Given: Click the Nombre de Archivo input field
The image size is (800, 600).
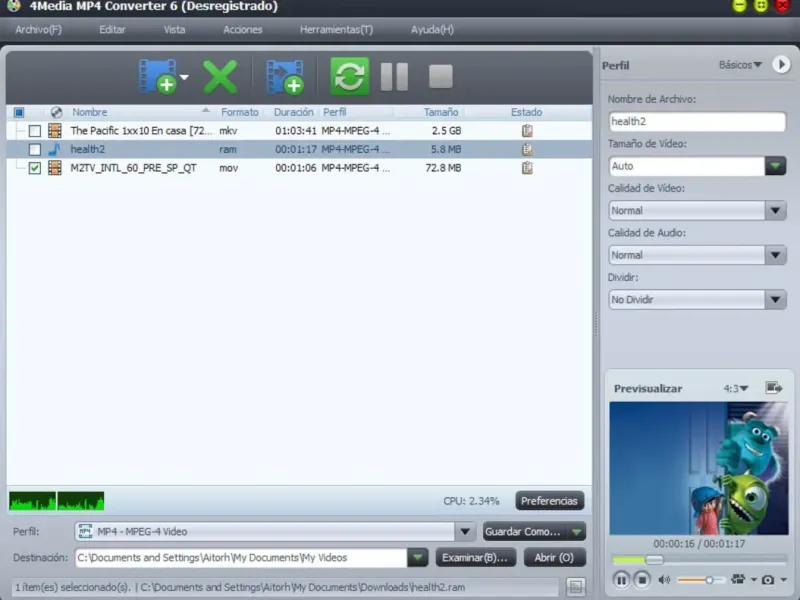Looking at the screenshot, I should 697,121.
